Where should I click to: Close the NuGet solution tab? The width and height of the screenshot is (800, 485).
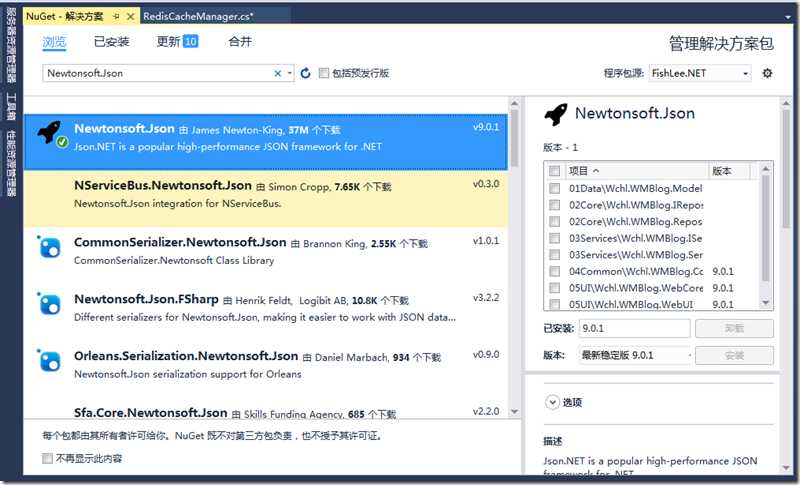click(131, 17)
